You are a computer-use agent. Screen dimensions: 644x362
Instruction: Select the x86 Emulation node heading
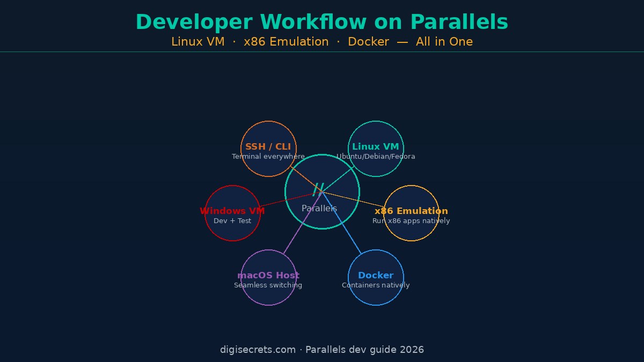coord(411,211)
